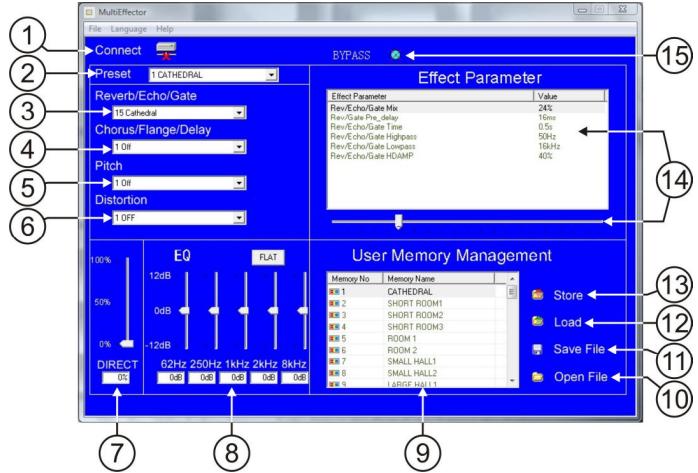698x473 pixels.
Task: Select the CATHEDRAL memory name
Action: [x=410, y=292]
